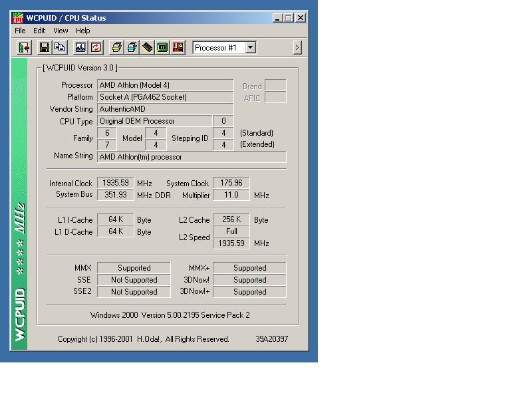The height and width of the screenshot is (399, 532).
Task: Click the 39A20397 code text
Action: 271,339
